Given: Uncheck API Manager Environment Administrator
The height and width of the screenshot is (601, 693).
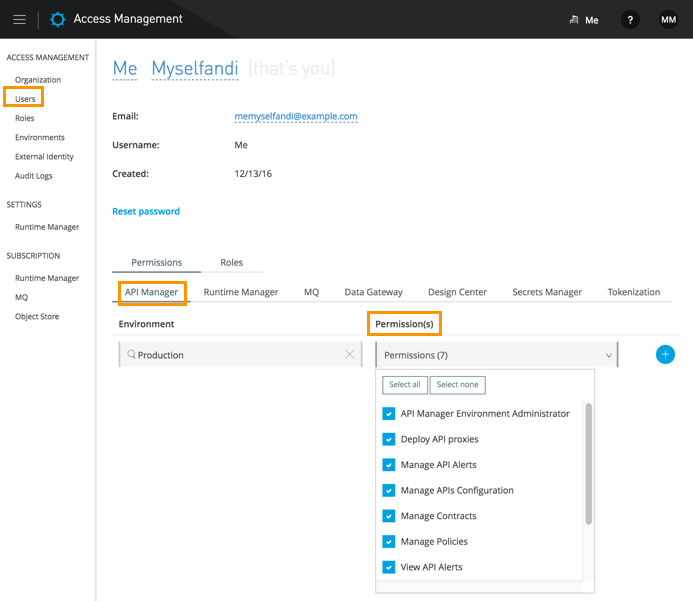Looking at the screenshot, I should (388, 414).
